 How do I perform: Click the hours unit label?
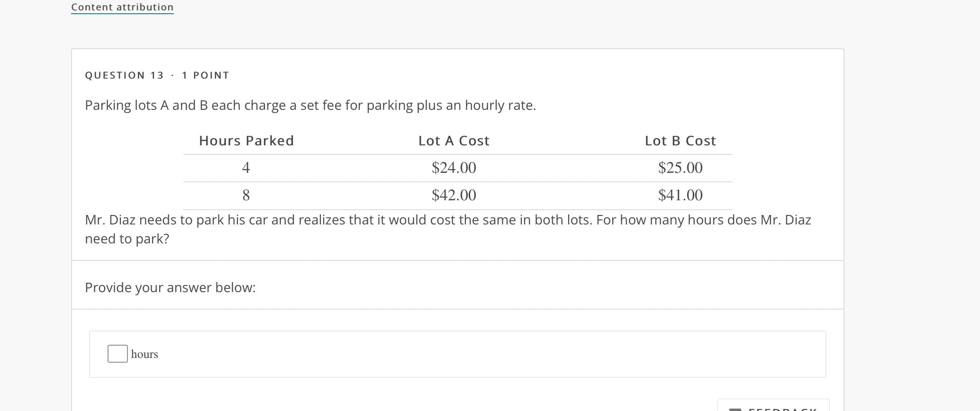coord(145,354)
